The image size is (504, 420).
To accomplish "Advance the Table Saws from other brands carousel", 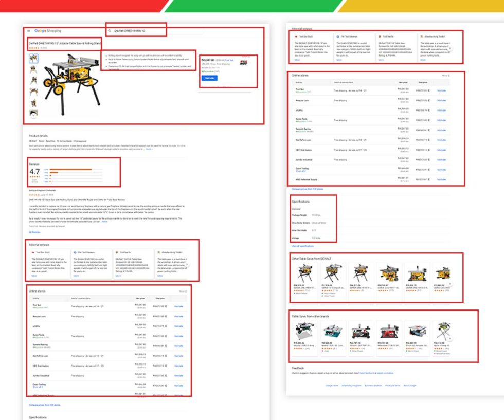I will pos(449,339).
